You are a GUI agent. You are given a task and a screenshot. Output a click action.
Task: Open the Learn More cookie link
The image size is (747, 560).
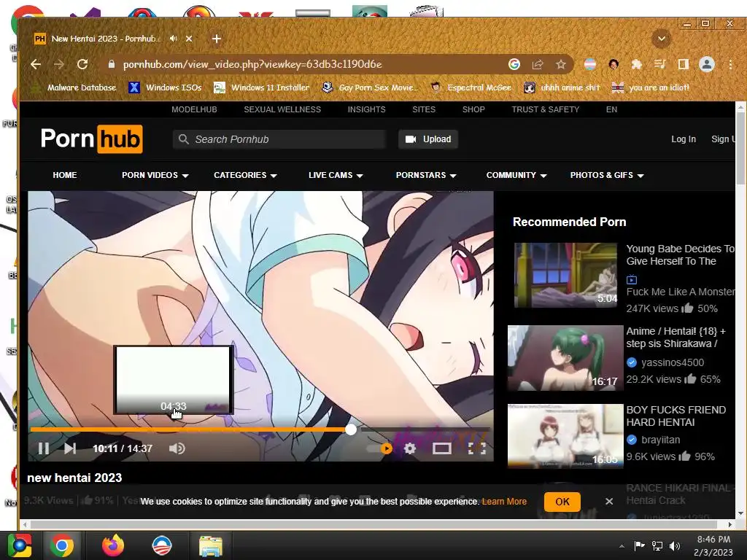505,502
